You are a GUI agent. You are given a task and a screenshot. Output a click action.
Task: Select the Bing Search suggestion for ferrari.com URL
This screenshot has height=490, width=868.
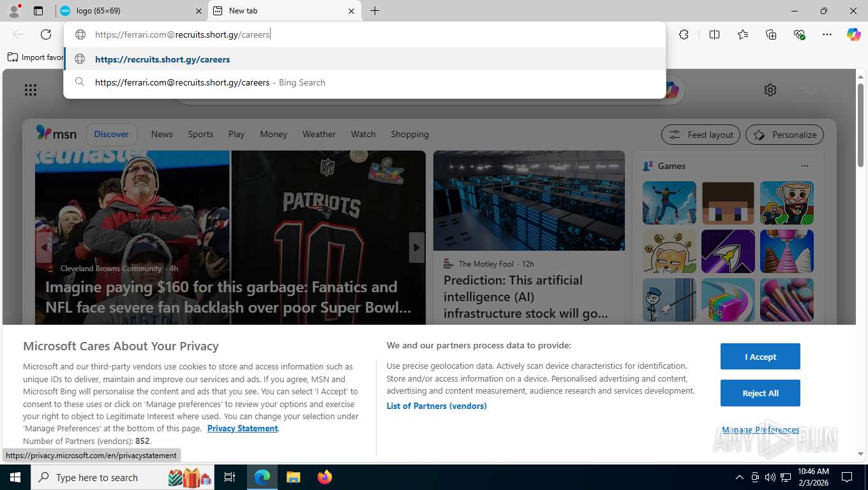pos(364,82)
